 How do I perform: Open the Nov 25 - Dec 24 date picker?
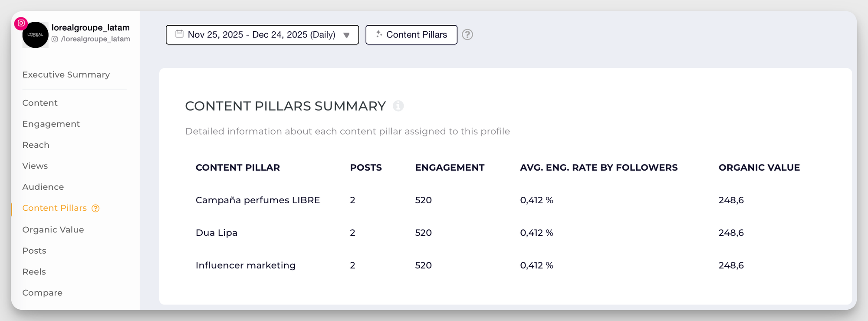pyautogui.click(x=262, y=35)
